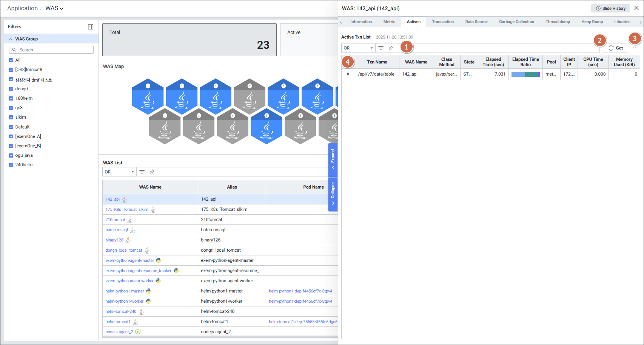
Task: Toggle the 180helm checkbox
Action: tap(11, 98)
